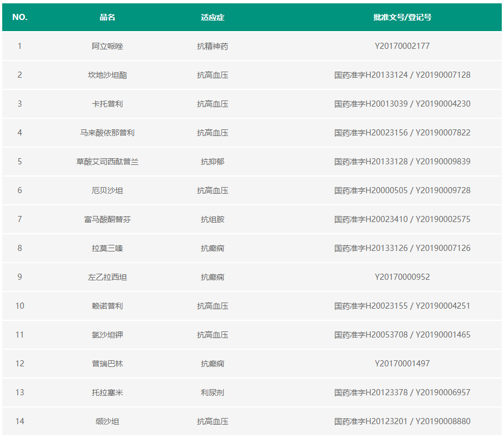Click the 左乙拉西坦 product name
This screenshot has width=504, height=438.
[107, 277]
